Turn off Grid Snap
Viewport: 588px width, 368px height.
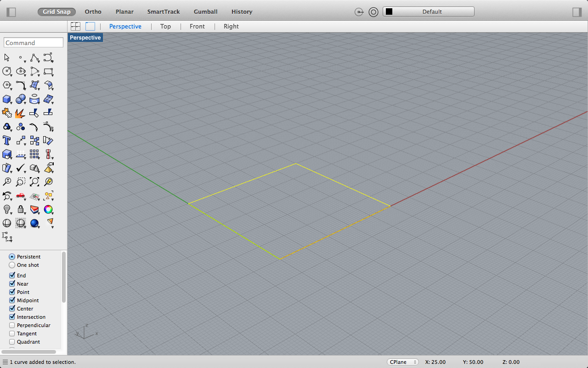(57, 11)
